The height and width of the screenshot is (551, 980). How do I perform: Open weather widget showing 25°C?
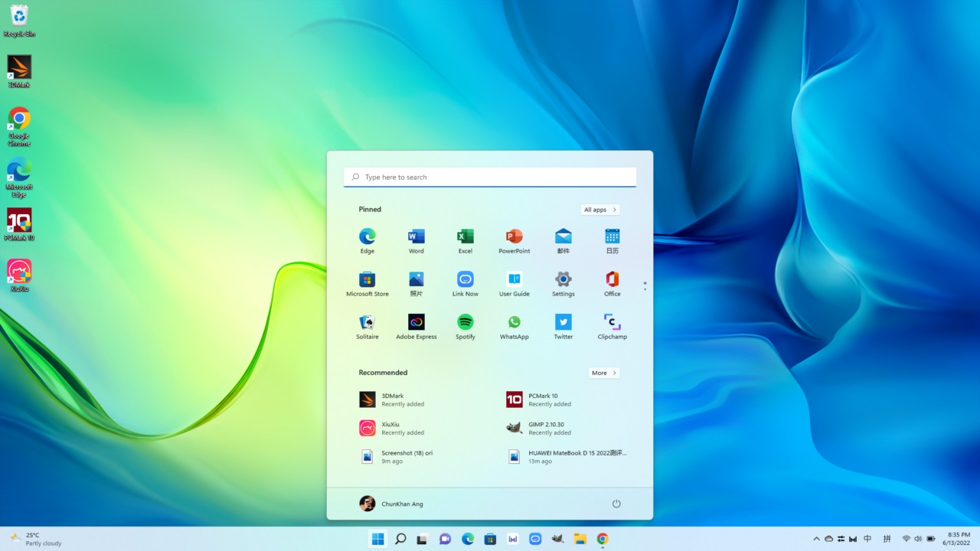(x=36, y=539)
